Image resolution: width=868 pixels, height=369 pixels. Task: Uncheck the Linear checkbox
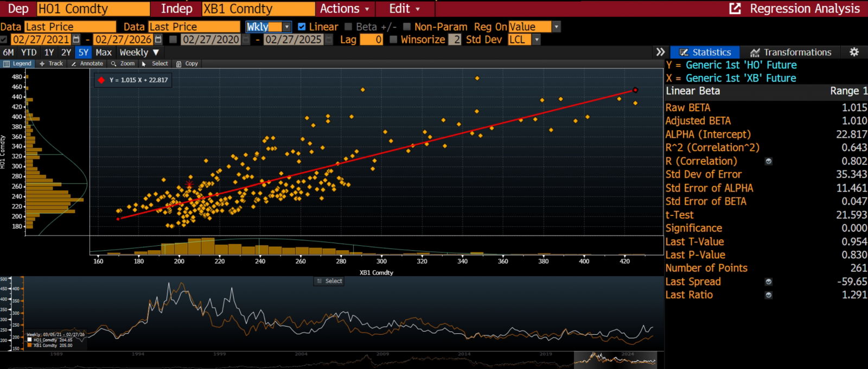(x=302, y=27)
